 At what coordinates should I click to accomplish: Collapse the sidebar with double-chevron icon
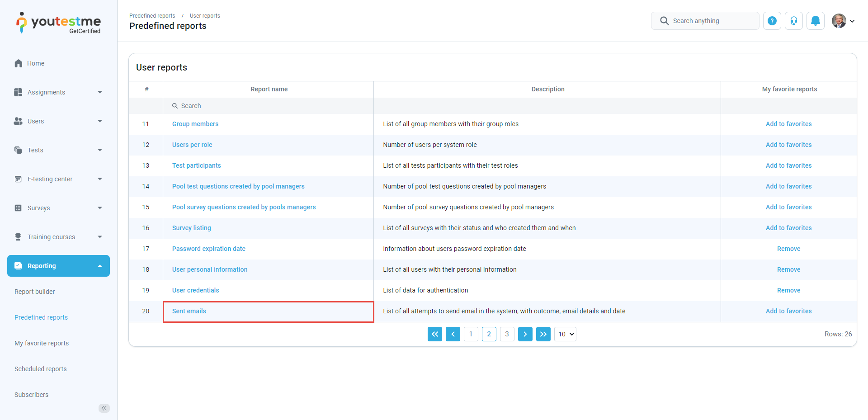104,408
